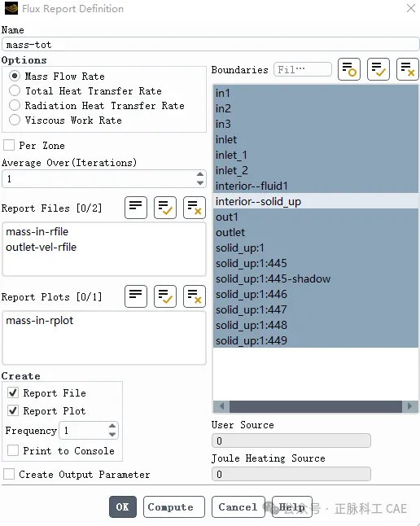Deselect all Boundaries with the X icon
This screenshot has width=420, height=526.
pos(407,69)
